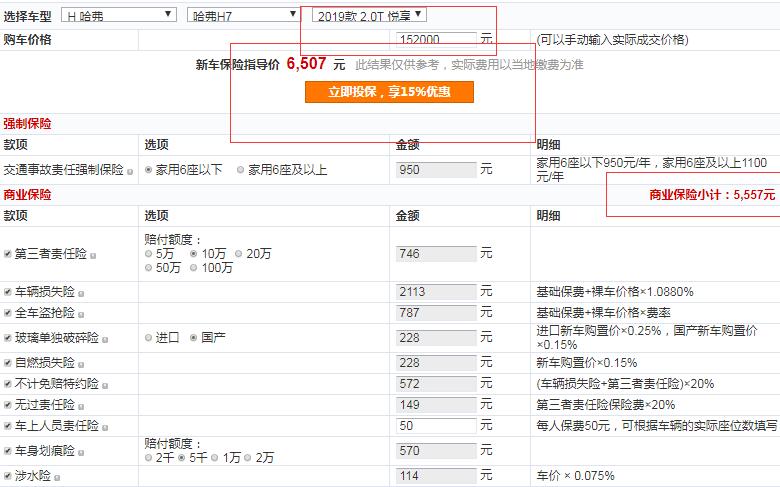
Task: Click info icon beside 第三者责任险
Action: 93,256
